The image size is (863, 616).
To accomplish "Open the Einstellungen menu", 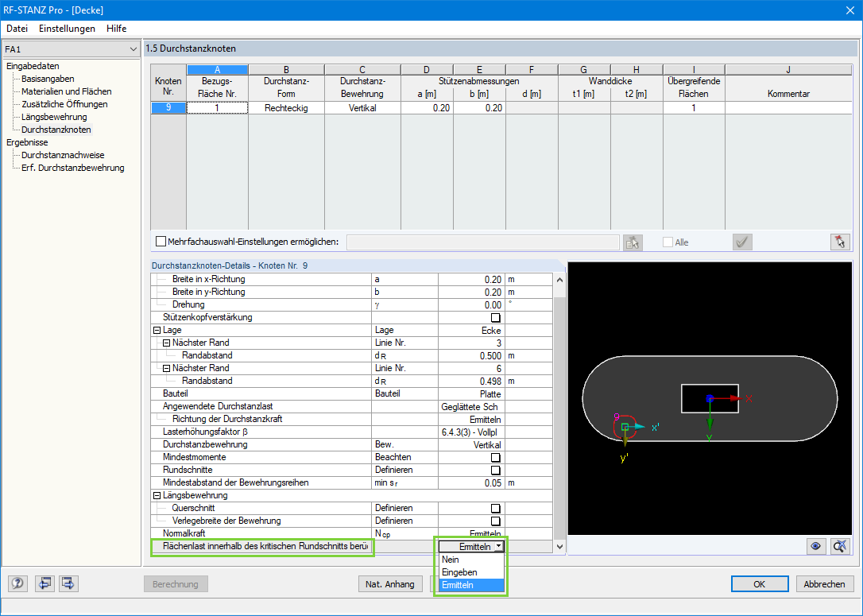I will pos(67,29).
